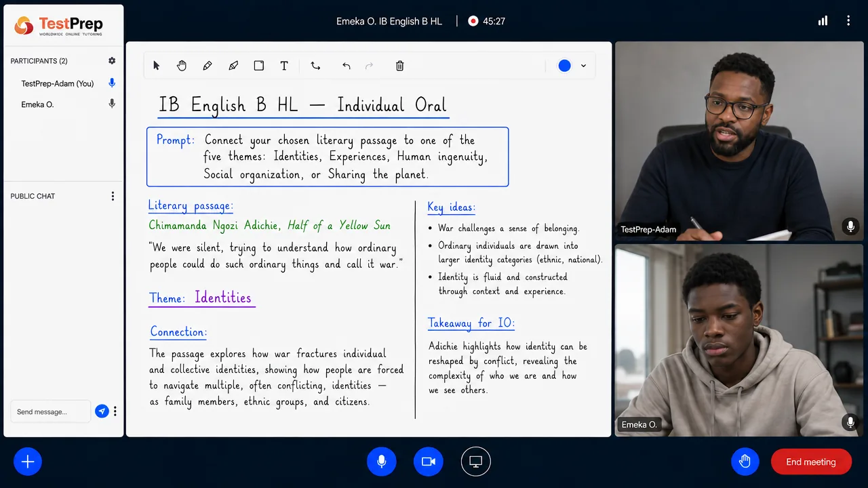Open public chat options menu

click(113, 196)
